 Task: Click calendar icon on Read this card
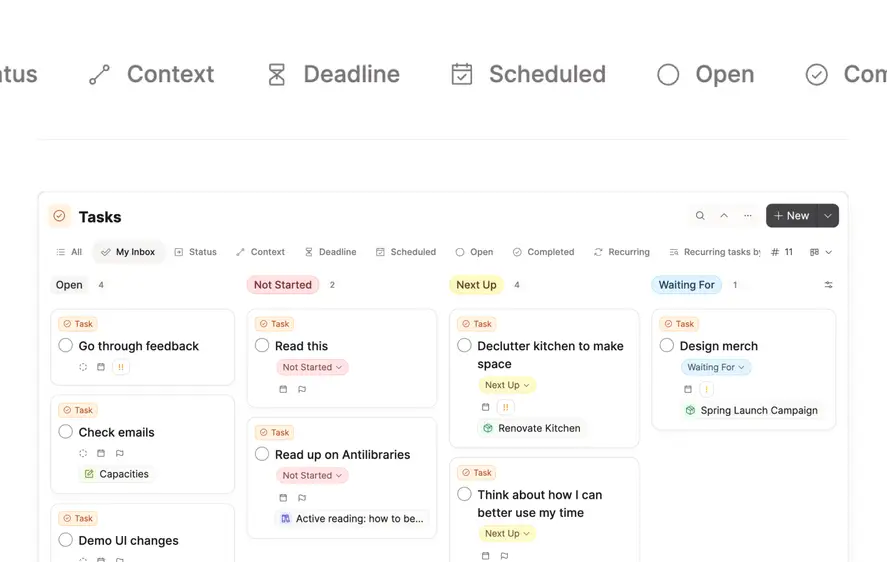(x=283, y=389)
